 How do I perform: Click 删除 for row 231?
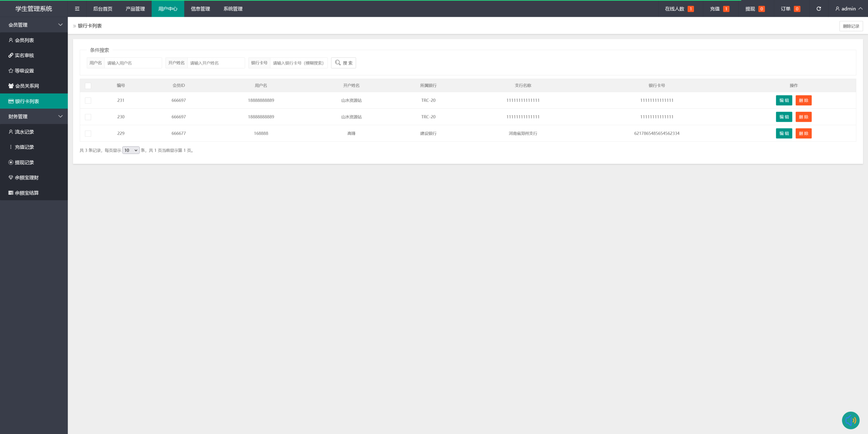coord(804,100)
